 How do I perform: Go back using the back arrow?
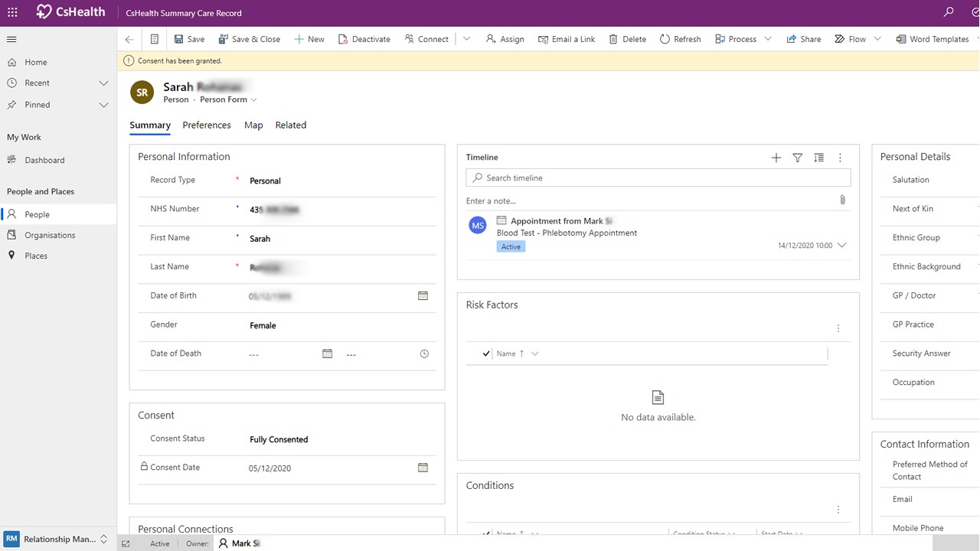click(129, 39)
